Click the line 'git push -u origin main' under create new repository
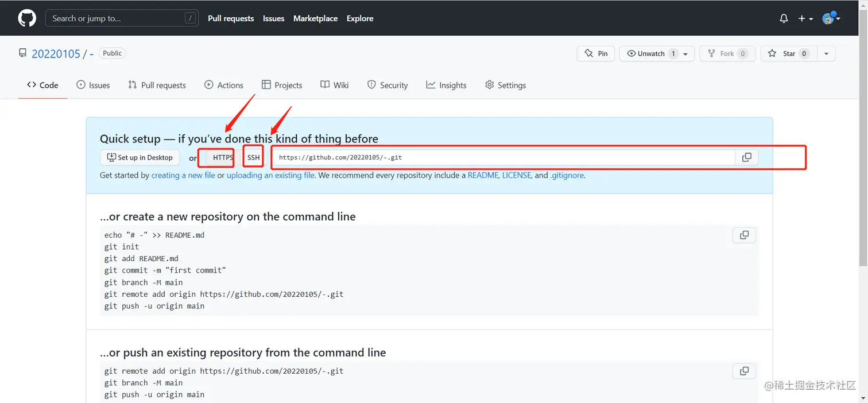The width and height of the screenshot is (868, 403). 154,306
